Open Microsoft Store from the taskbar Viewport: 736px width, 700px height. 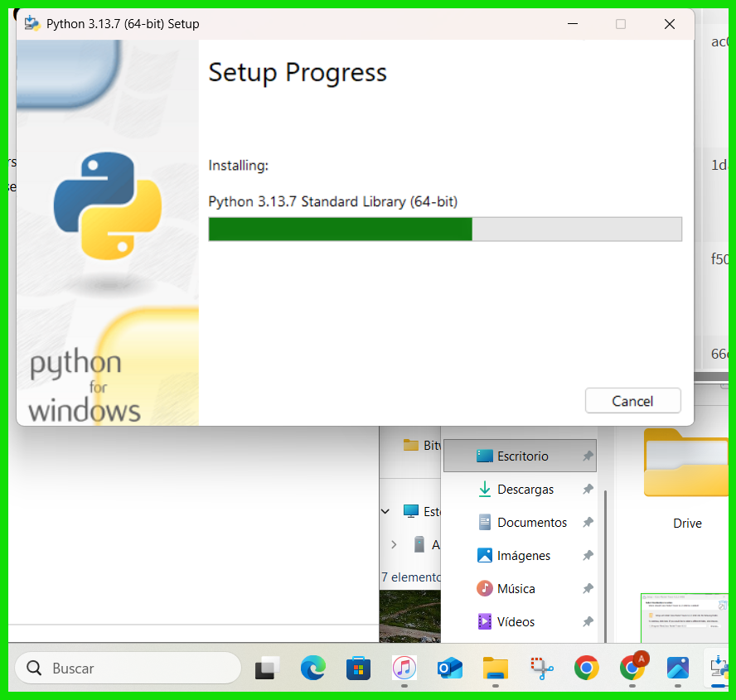point(358,668)
